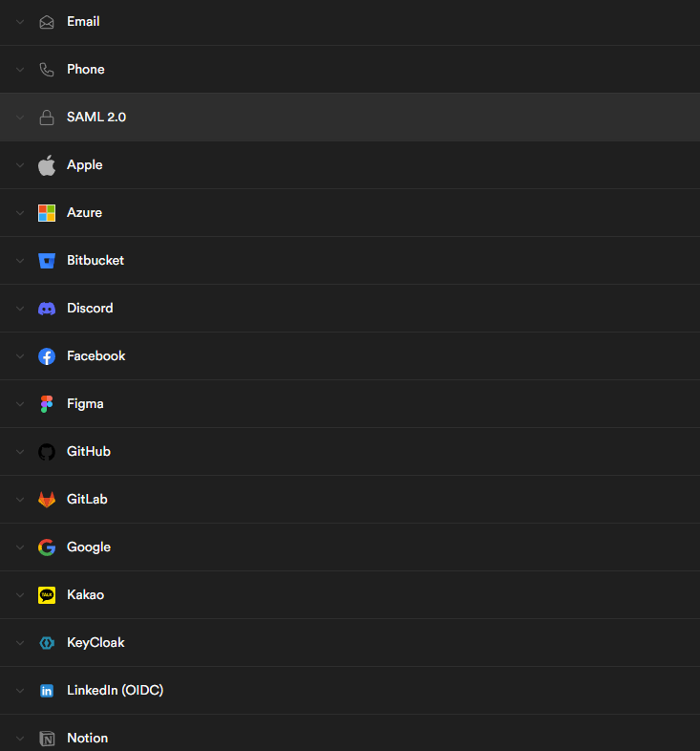This screenshot has height=751, width=700.
Task: Expand the Apple provider chevron
Action: pyautogui.click(x=20, y=165)
